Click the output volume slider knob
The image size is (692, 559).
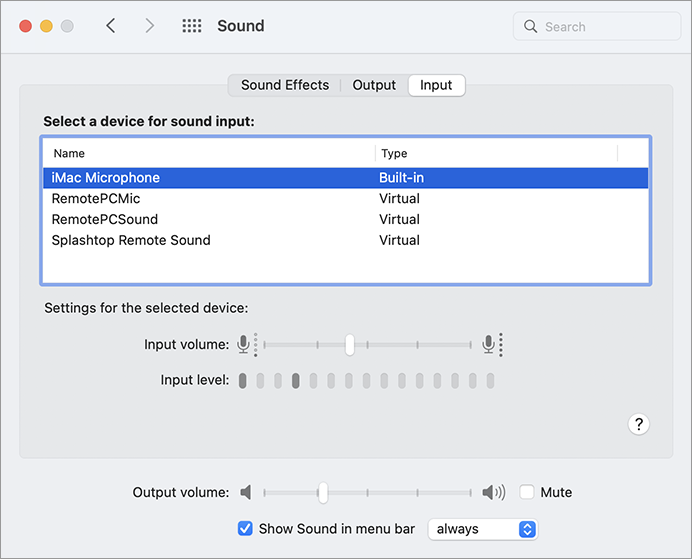coord(322,492)
